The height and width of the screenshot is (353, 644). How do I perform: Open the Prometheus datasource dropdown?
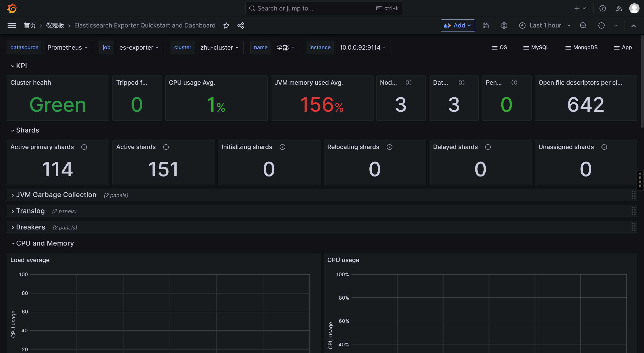68,47
